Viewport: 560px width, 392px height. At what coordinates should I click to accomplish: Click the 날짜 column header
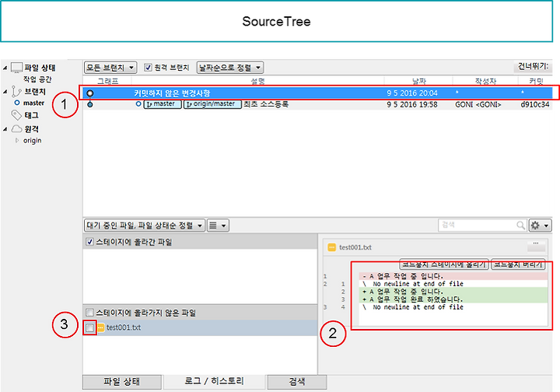click(418, 82)
